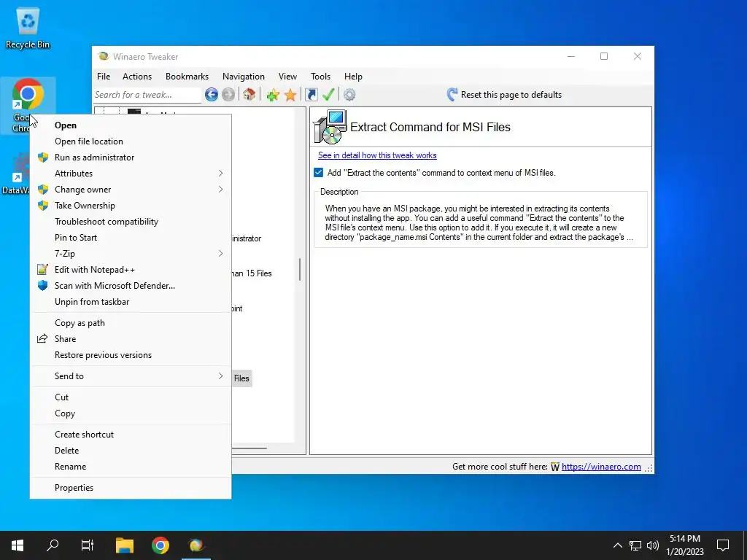Open the View menu

(287, 76)
